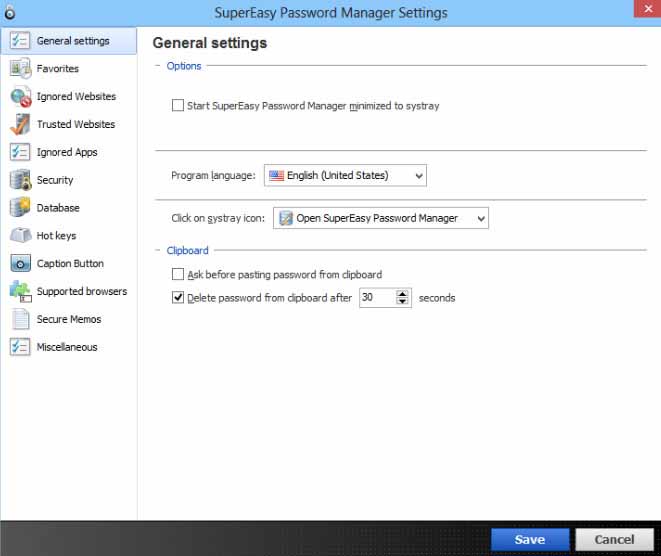Click the General settings checklist icon
The image size is (661, 556).
click(20, 41)
